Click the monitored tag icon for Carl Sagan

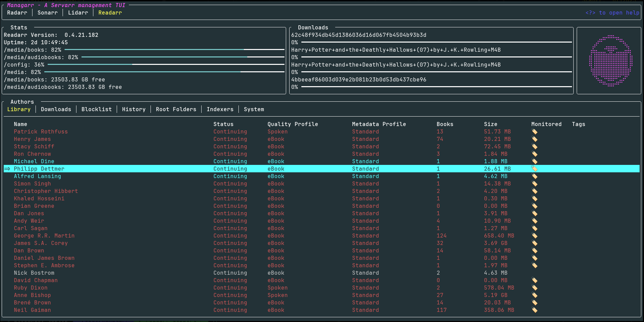click(534, 228)
